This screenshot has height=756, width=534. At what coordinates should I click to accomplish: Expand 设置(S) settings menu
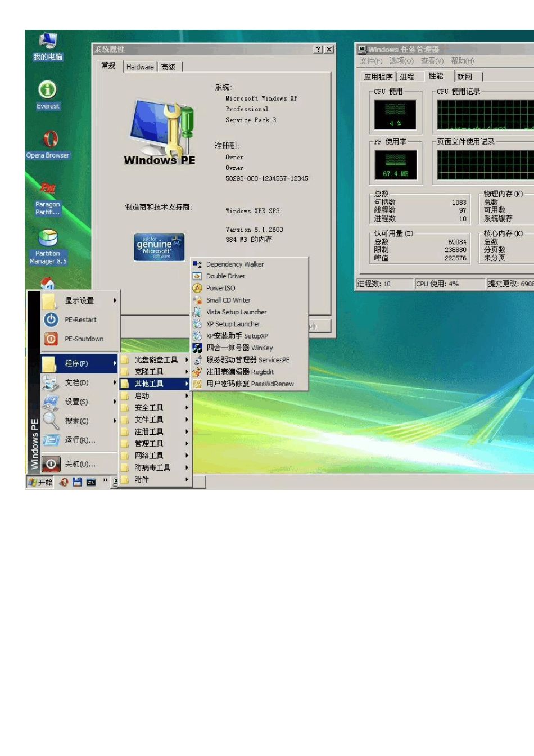[80, 402]
